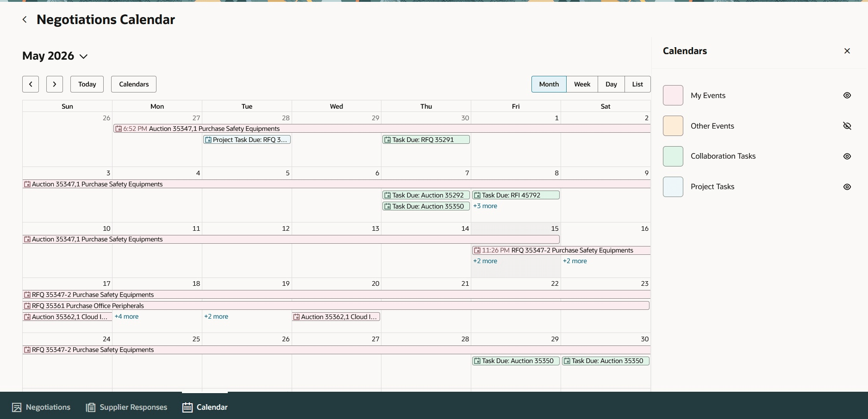
Task: Toggle visibility of Project Tasks calendar
Action: coord(847,187)
